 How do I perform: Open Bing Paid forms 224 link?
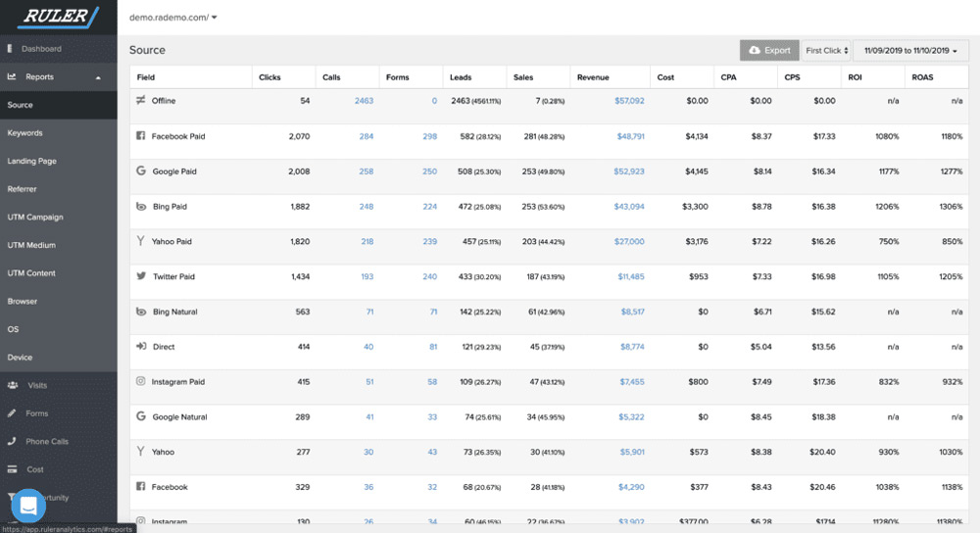point(430,206)
